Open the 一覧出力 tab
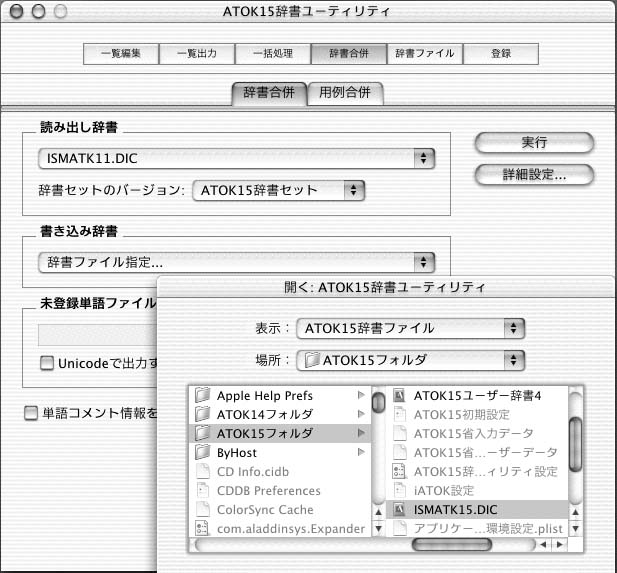 coord(197,54)
